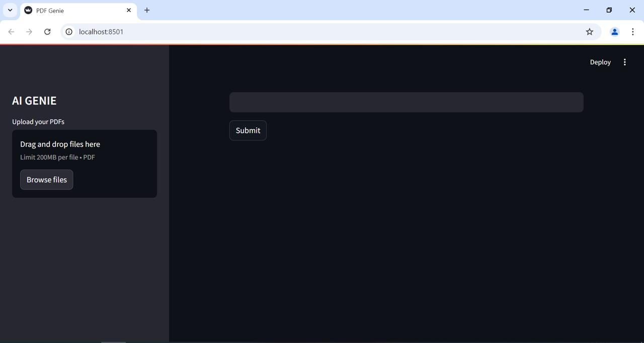This screenshot has height=343, width=644.
Task: Restore down the browser window
Action: click(609, 10)
